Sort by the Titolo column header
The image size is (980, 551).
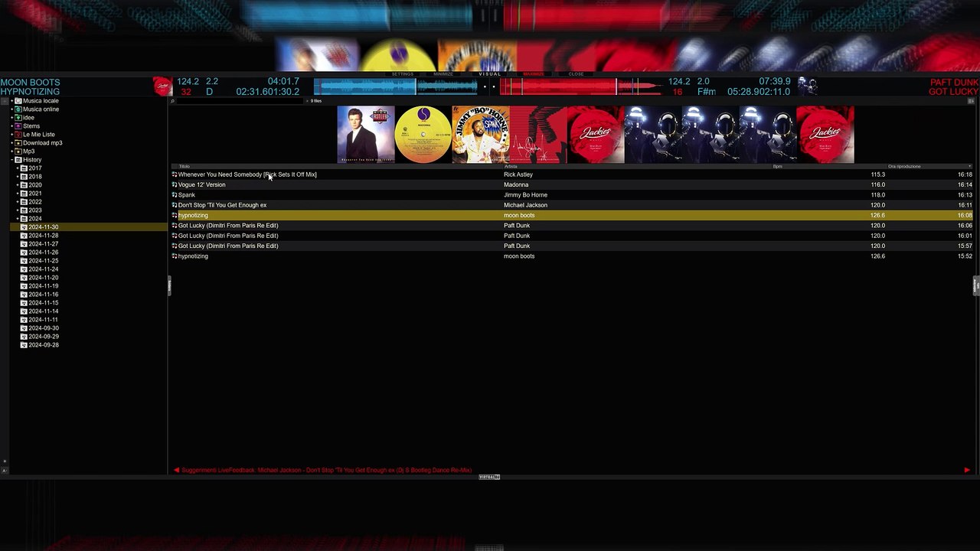click(x=185, y=166)
